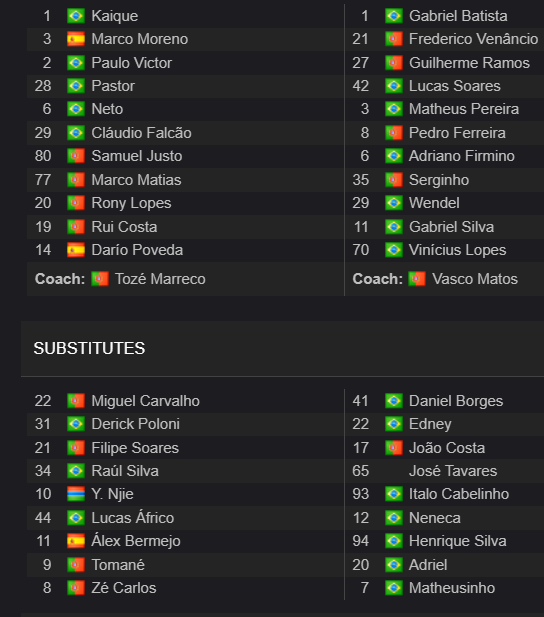
Task: Click the Portugal flag next to Coach Vasco Matos
Action: pyautogui.click(x=417, y=279)
